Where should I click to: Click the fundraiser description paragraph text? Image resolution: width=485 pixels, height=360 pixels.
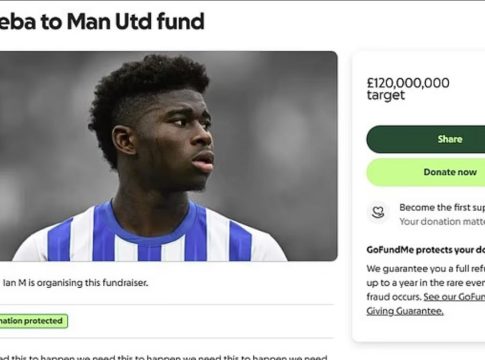tap(163, 357)
